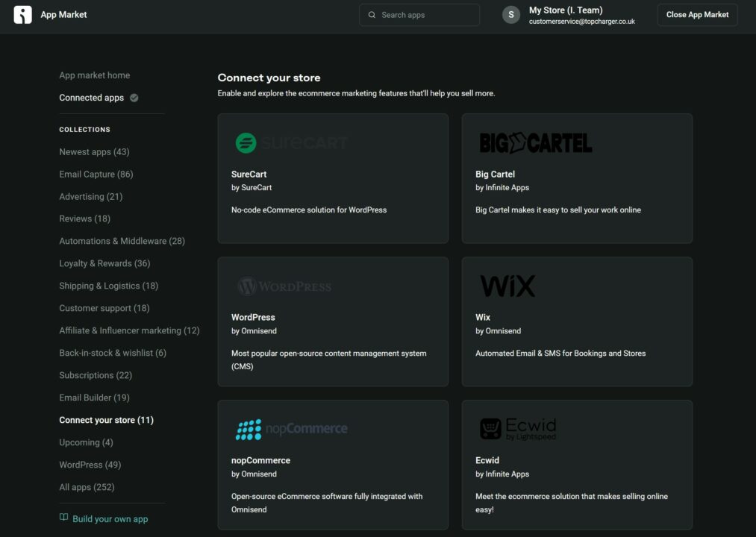Click the Big Cartel logo image

coord(536,143)
